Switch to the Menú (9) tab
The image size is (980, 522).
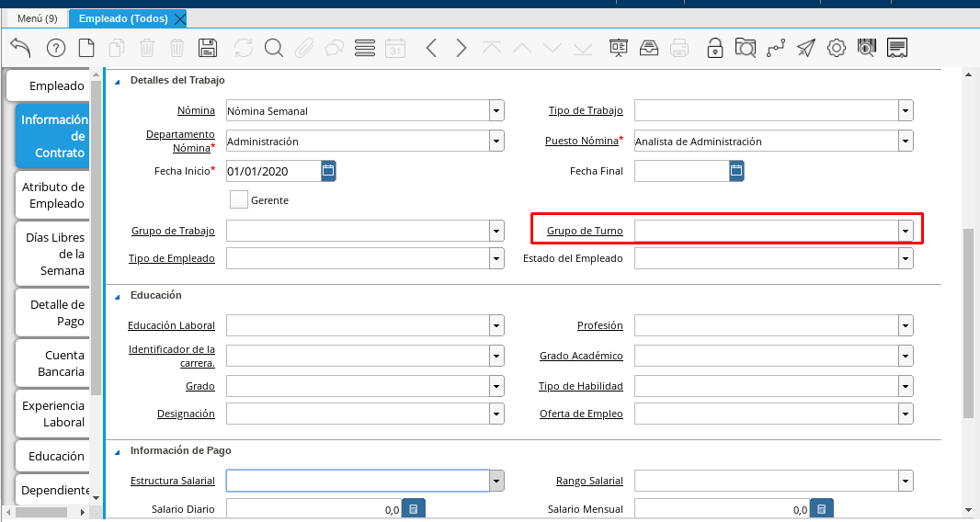(x=38, y=18)
